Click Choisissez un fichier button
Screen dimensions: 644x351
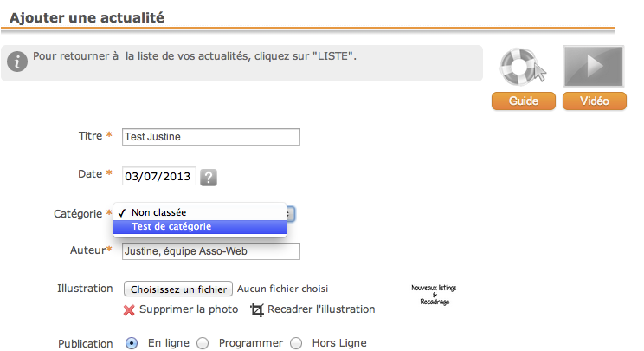(178, 289)
